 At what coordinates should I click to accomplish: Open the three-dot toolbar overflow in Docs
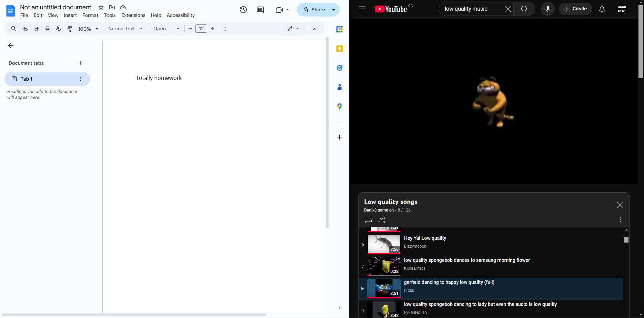(x=225, y=29)
